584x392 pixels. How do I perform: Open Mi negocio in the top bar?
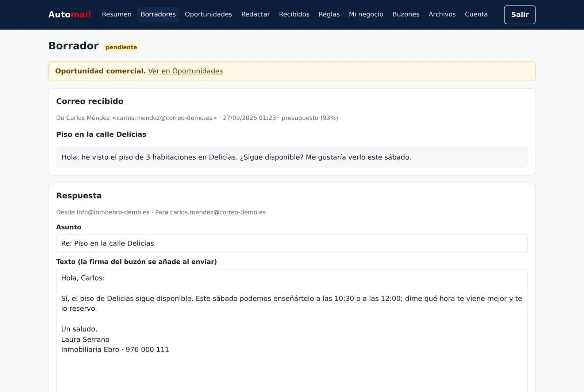(x=366, y=15)
